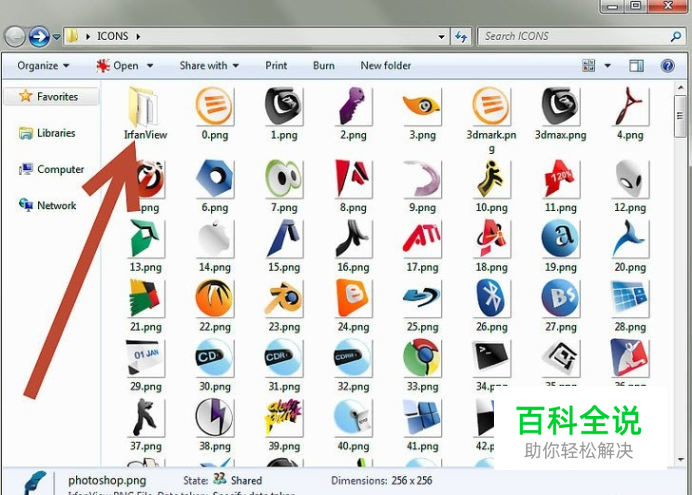Open the view options dropdown arrow
692x495 pixels.
(x=608, y=66)
